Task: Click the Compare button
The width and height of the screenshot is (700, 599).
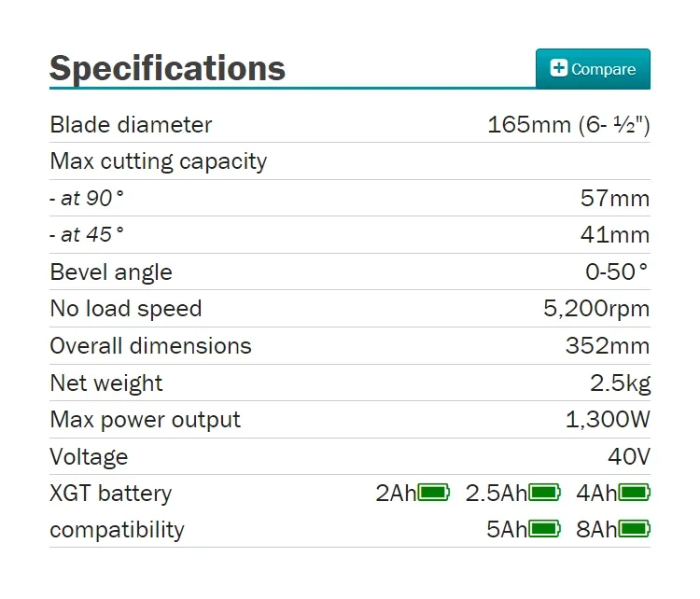Action: point(593,69)
